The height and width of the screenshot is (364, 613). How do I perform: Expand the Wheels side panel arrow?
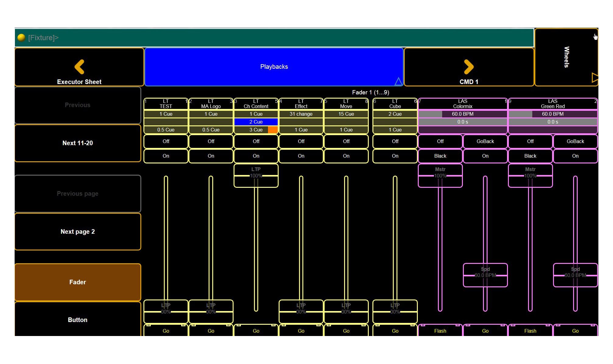tap(594, 78)
